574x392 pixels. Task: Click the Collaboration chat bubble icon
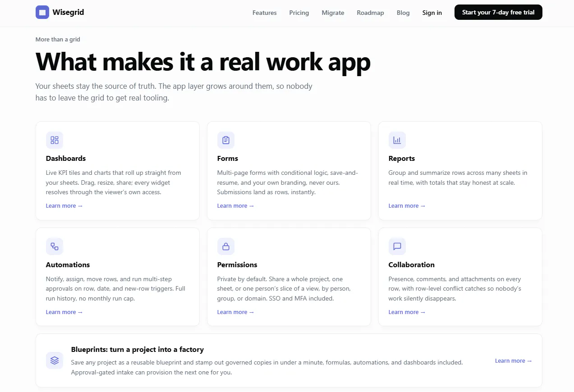397,246
